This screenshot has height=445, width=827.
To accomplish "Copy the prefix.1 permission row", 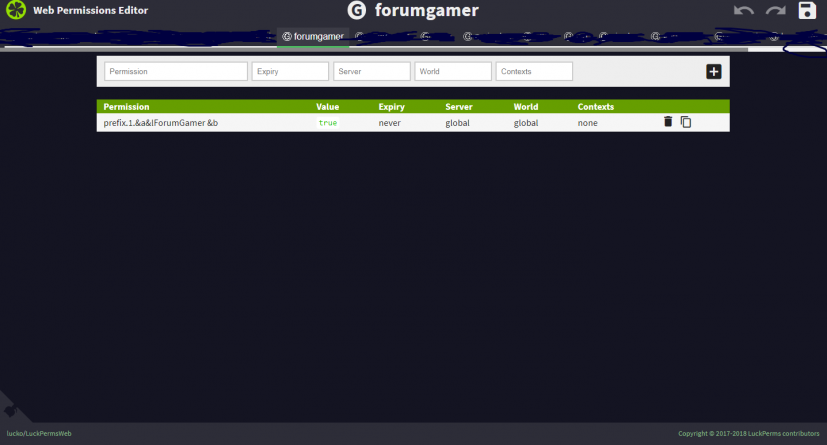I will point(686,122).
